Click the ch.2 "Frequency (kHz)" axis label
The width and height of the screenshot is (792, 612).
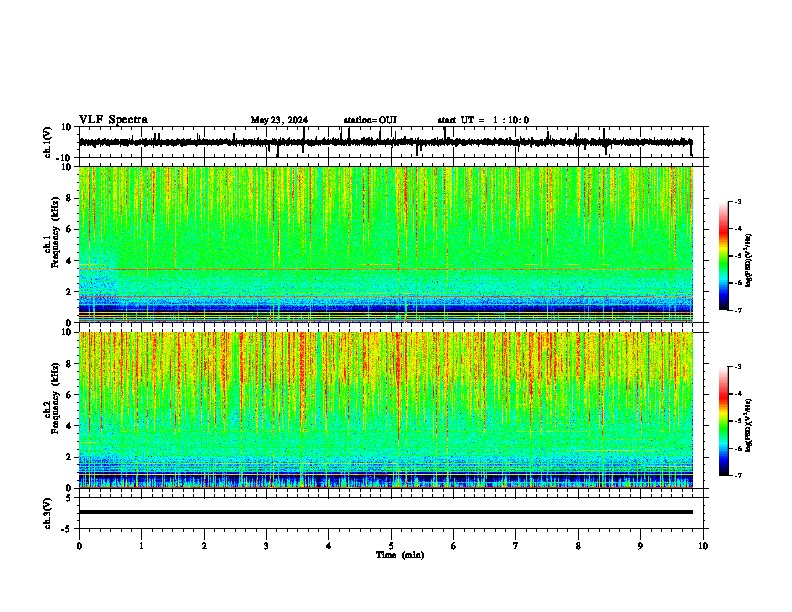(x=55, y=398)
